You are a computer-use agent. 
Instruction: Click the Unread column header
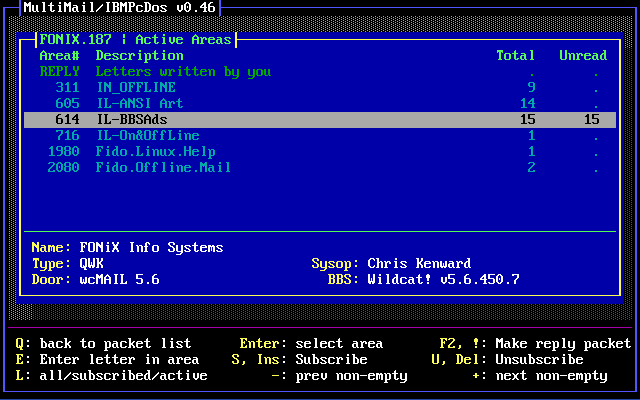[583, 56]
